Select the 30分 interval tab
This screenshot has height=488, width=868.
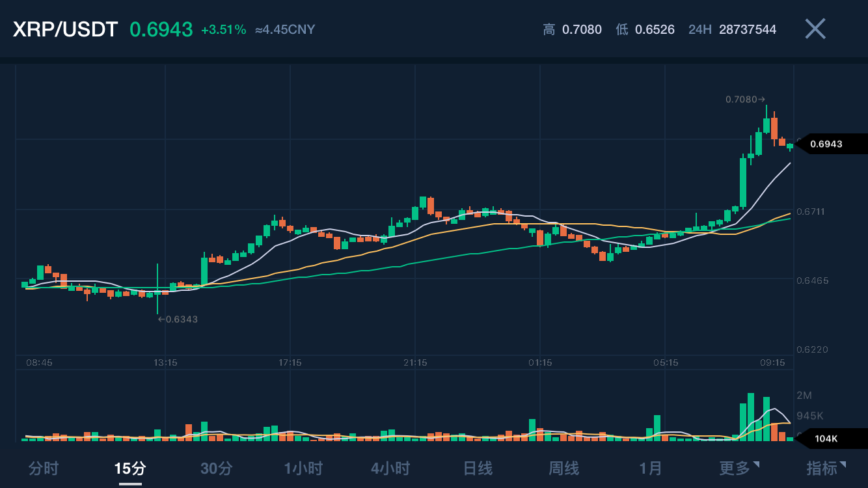tap(217, 468)
